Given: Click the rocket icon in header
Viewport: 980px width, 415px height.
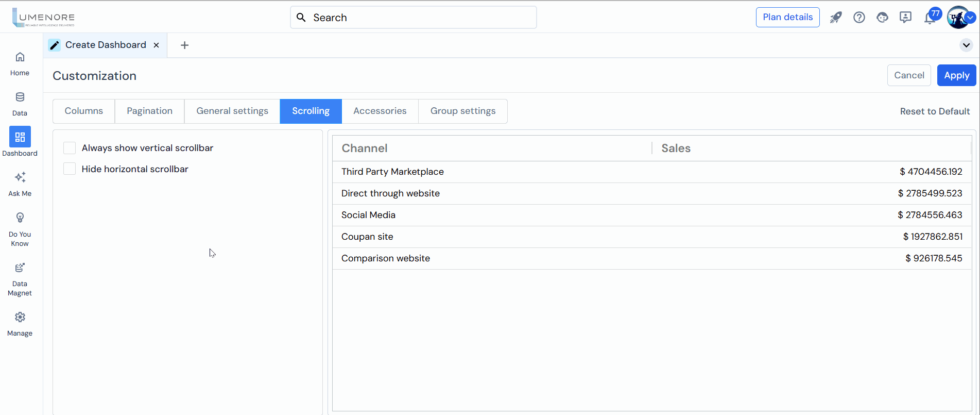Looking at the screenshot, I should [x=835, y=18].
